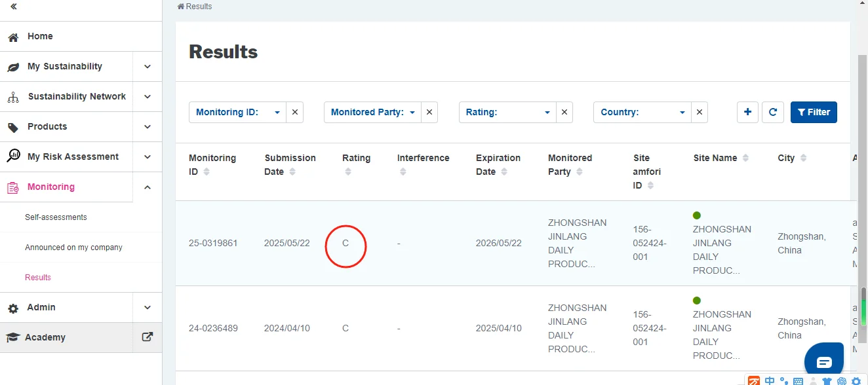868x385 pixels.
Task: Expand the My Sustainability menu
Action: [x=148, y=67]
